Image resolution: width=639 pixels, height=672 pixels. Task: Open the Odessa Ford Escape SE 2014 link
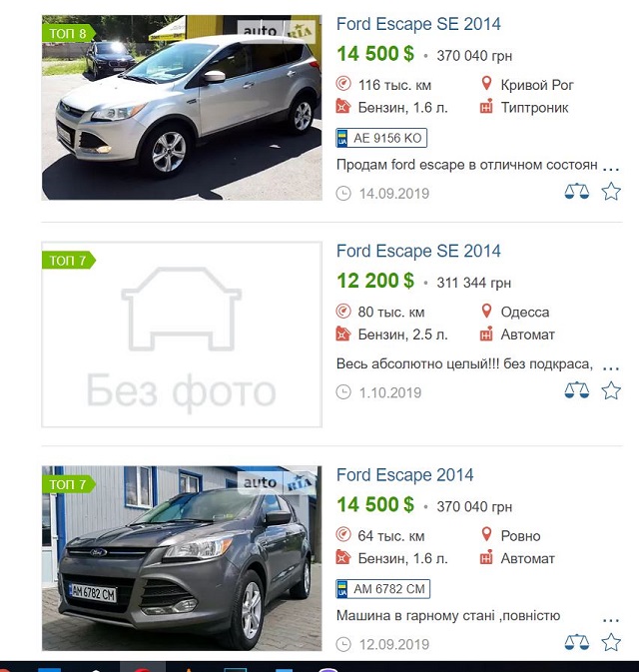pos(418,252)
